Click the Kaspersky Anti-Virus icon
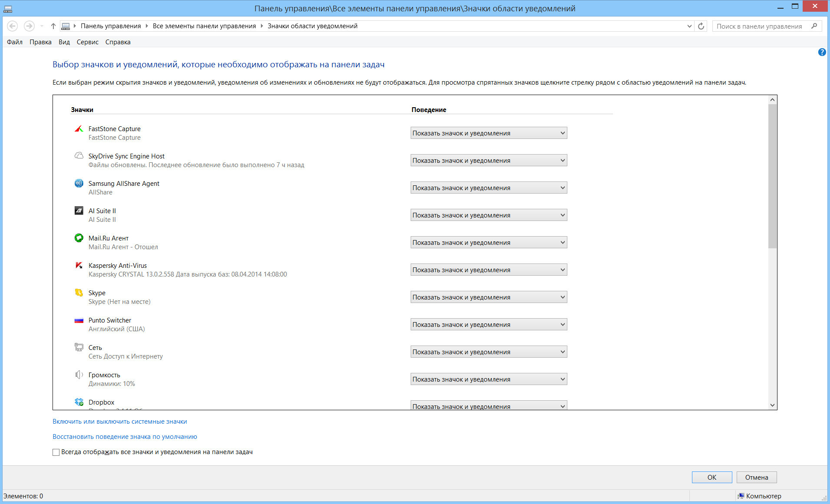 tap(79, 265)
